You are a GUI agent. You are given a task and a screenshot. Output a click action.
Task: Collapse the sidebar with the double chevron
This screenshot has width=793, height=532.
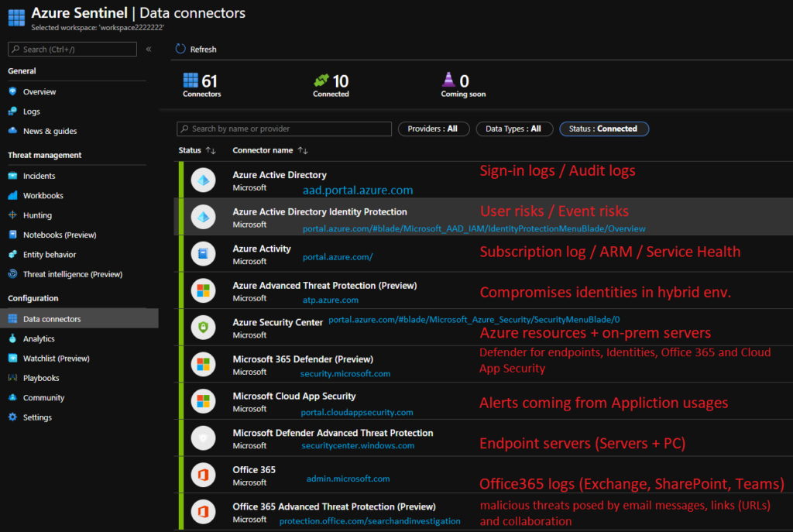point(149,49)
